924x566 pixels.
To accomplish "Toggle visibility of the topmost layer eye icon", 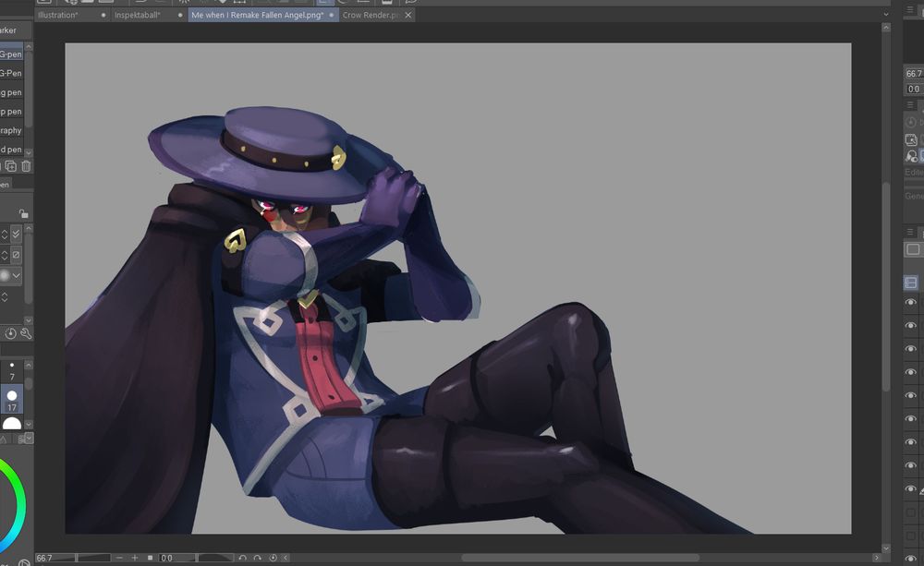I will (x=910, y=302).
